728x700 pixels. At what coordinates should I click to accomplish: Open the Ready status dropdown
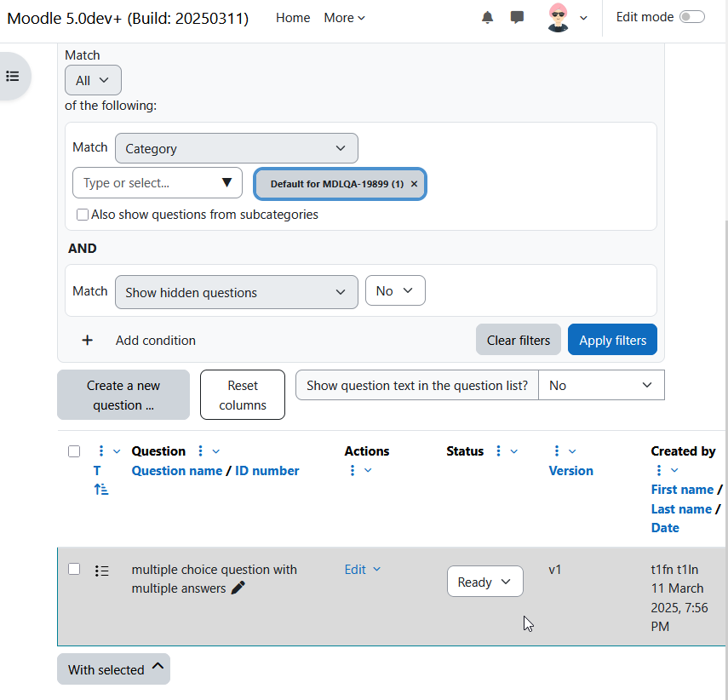(484, 582)
